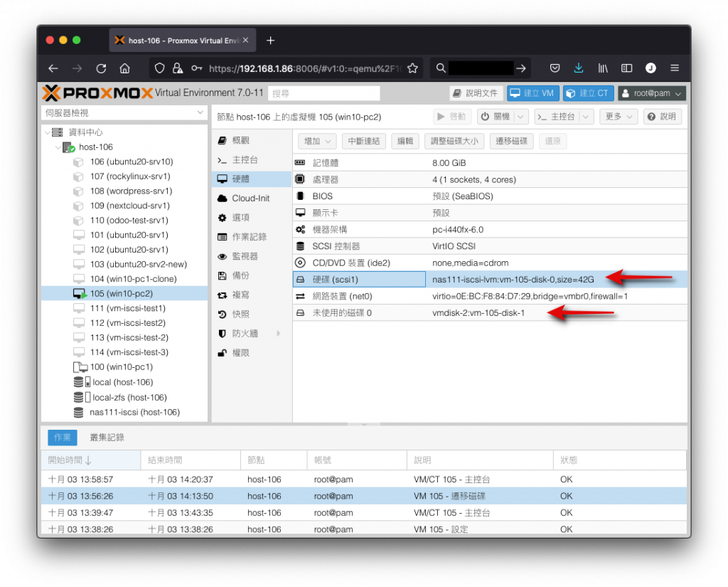The height and width of the screenshot is (587, 728).
Task: Open the 監視器 monitor section
Action: click(x=251, y=257)
